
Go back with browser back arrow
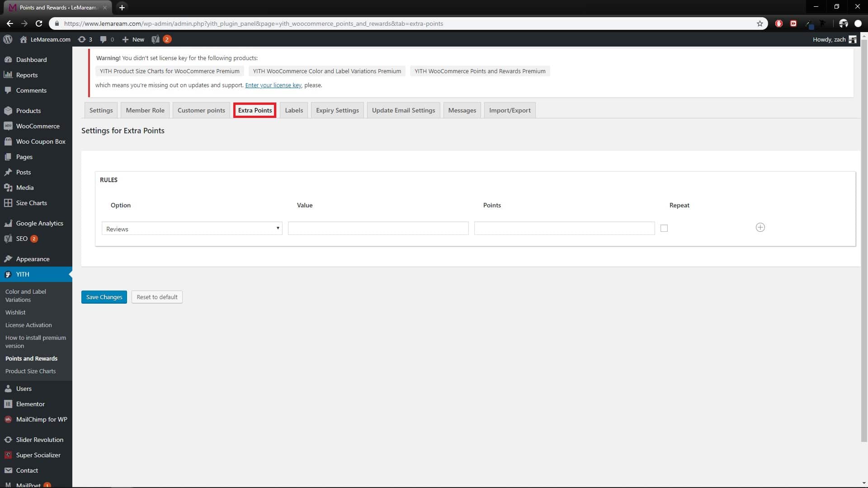tap(9, 23)
